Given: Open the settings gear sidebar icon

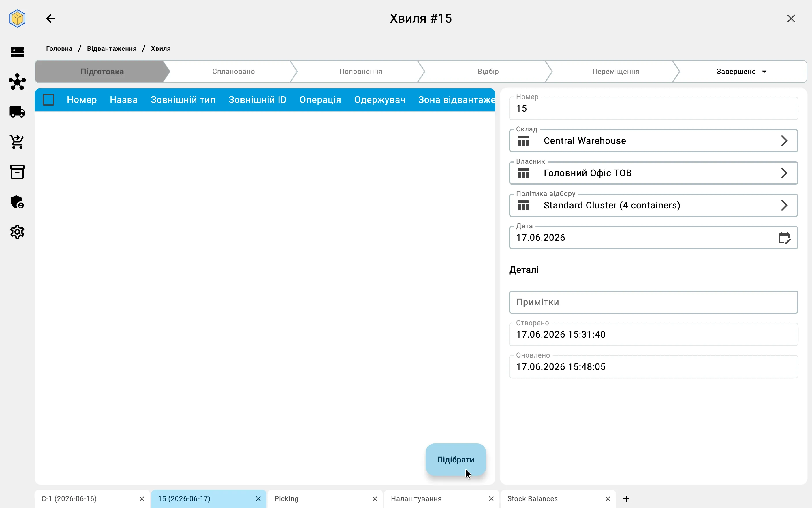Looking at the screenshot, I should [x=17, y=232].
